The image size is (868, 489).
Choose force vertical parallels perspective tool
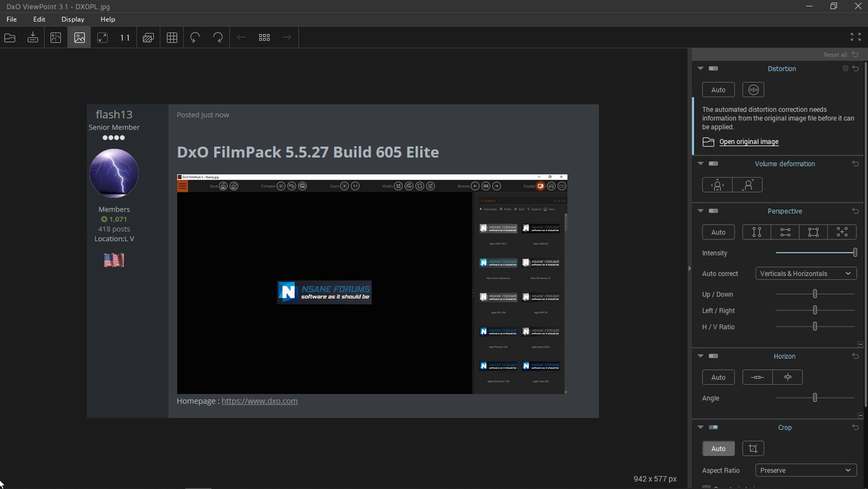[x=757, y=232]
